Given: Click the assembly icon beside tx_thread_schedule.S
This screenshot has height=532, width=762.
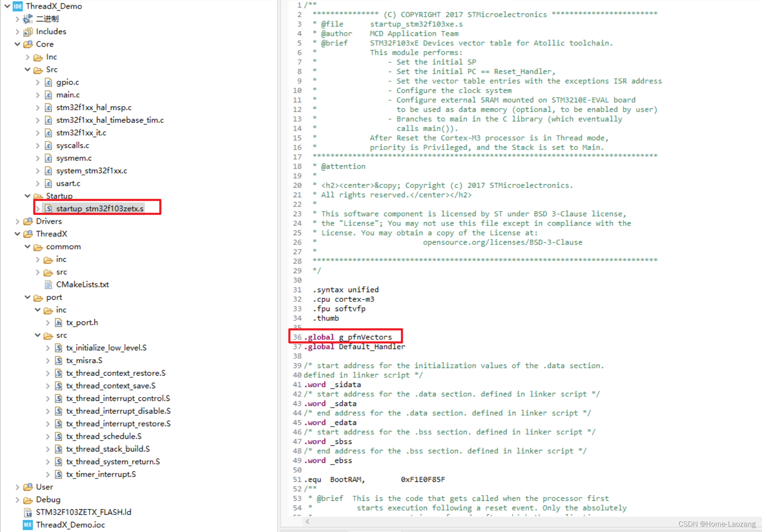Looking at the screenshot, I should [x=58, y=436].
